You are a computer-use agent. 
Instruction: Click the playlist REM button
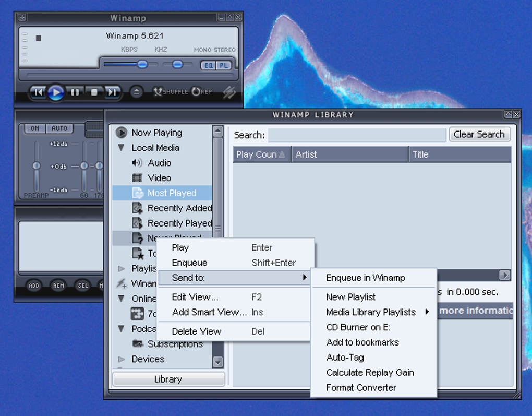pyautogui.click(x=58, y=286)
